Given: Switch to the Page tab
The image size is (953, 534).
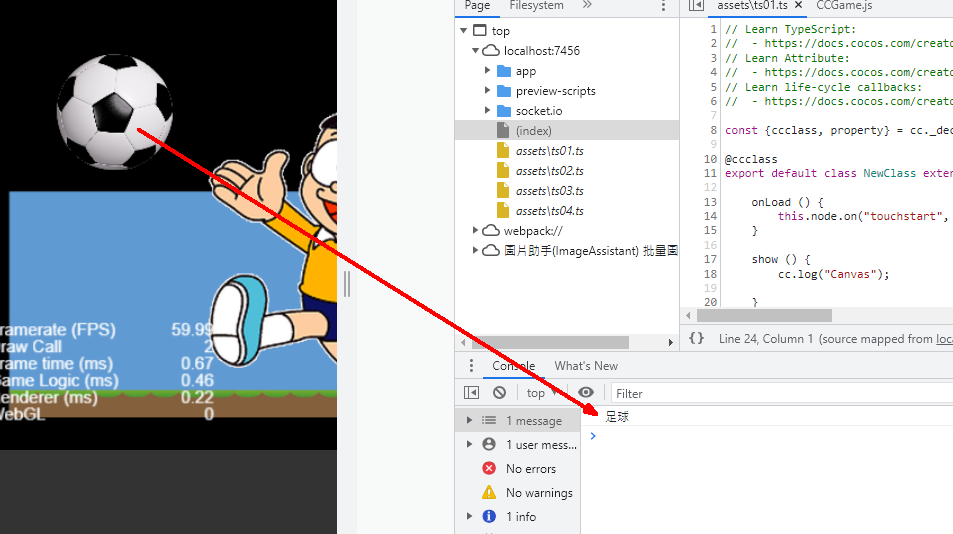Looking at the screenshot, I should 477,5.
